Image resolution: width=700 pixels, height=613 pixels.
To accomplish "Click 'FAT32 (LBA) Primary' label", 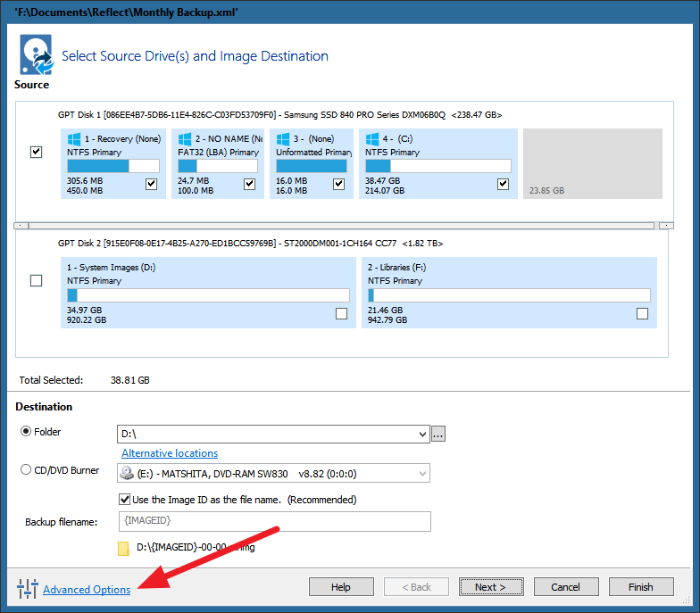I will [x=218, y=153].
